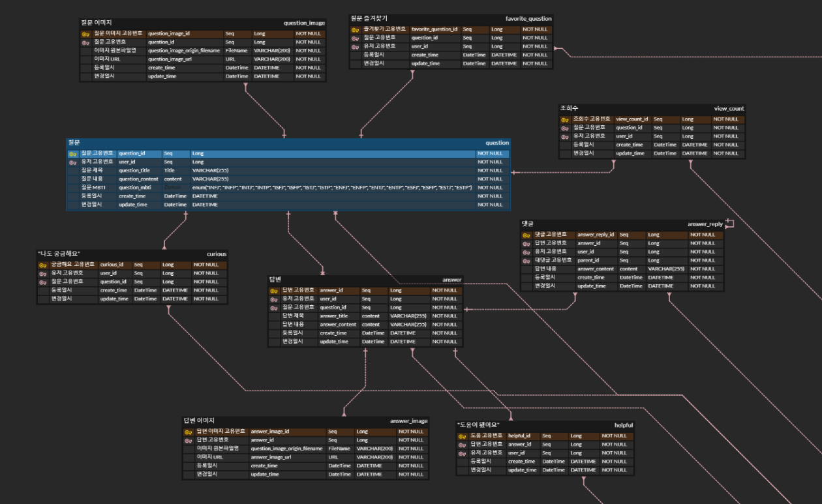Select the key icon on answer_id in answer table
This screenshot has height=504, width=822.
click(275, 290)
